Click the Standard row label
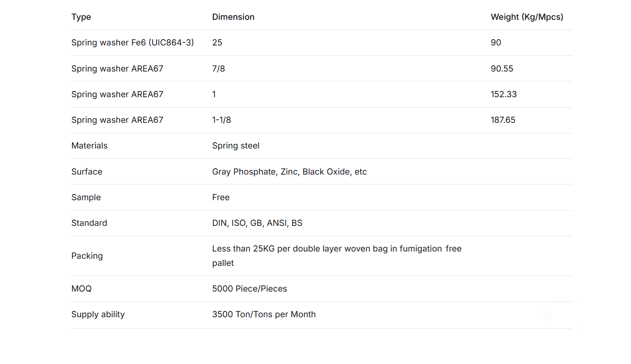 click(89, 223)
